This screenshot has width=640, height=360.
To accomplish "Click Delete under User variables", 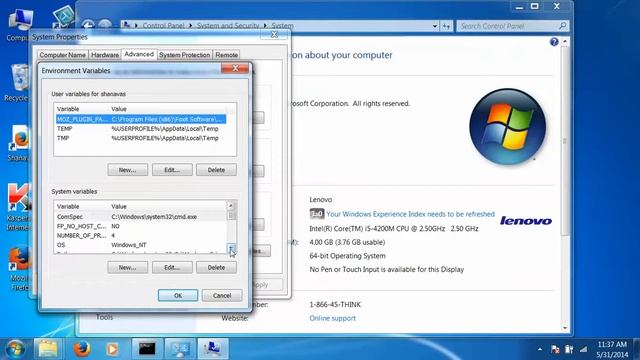I will 216,170.
